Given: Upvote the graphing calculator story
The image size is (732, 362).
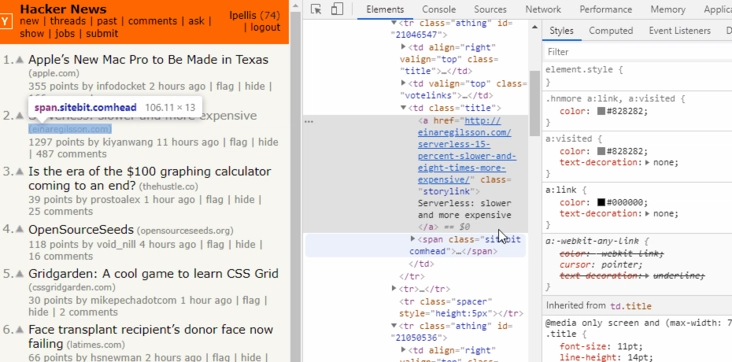Looking at the screenshot, I should [20, 171].
